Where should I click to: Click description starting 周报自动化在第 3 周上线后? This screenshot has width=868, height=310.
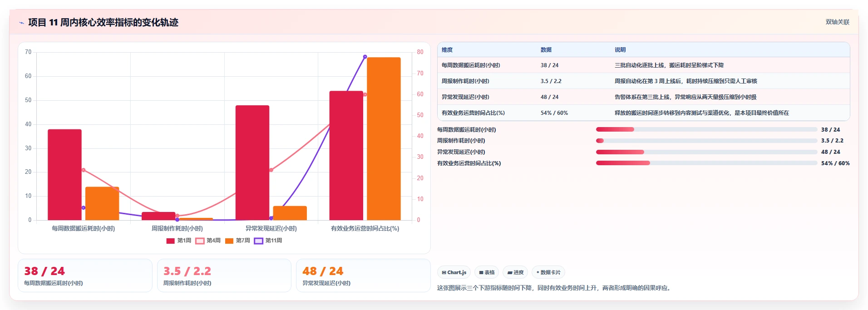pos(686,81)
